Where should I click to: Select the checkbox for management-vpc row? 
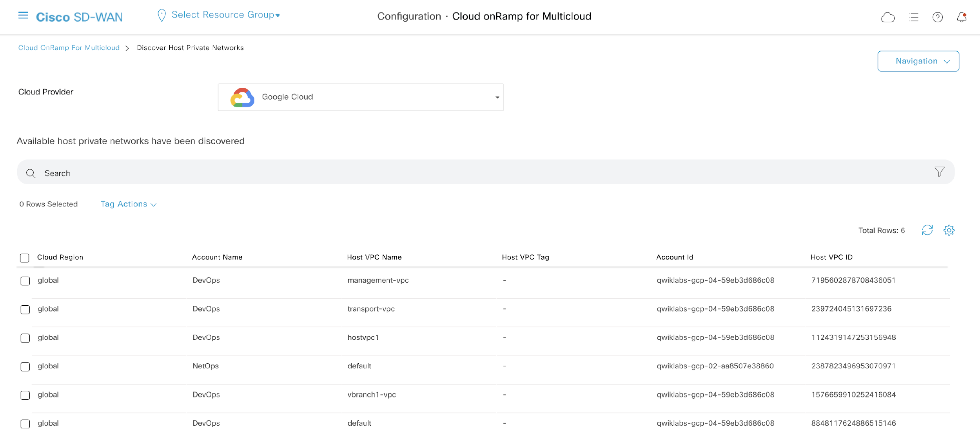[24, 281]
